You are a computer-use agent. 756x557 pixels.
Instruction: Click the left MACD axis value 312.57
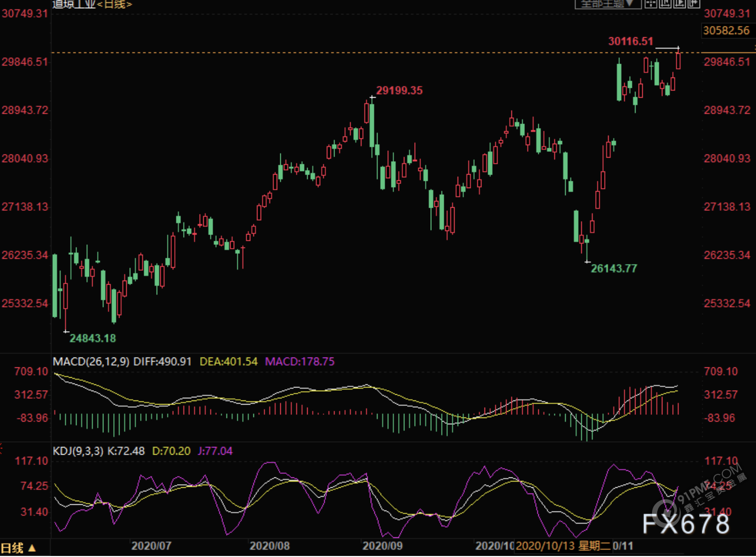(x=31, y=394)
